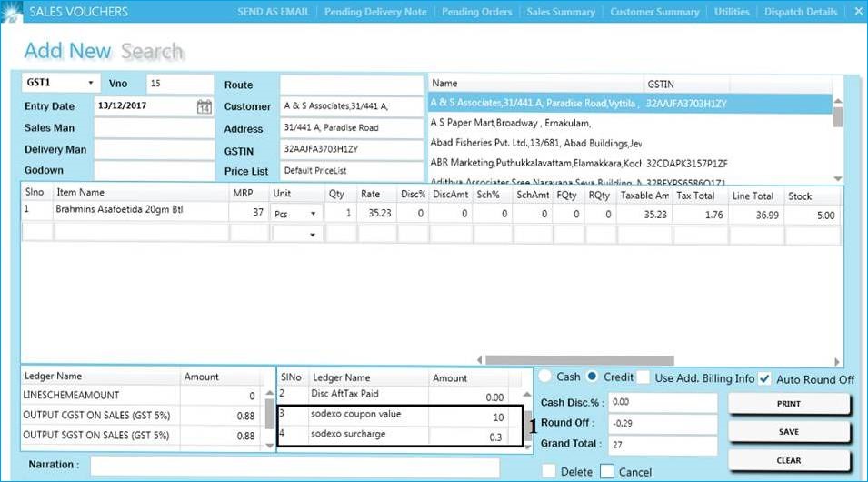Click the Cash Disc.% field

(x=663, y=402)
